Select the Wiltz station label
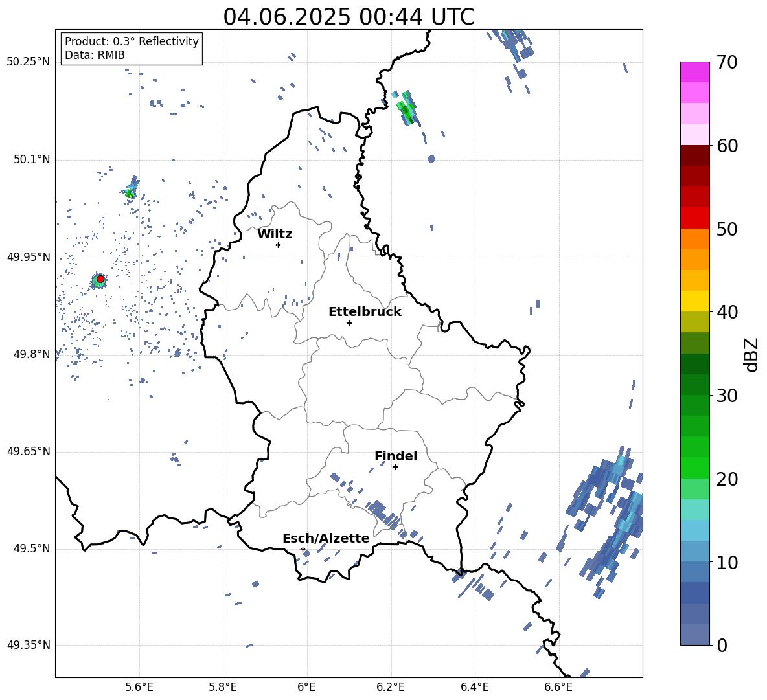The image size is (767, 700). (275, 234)
